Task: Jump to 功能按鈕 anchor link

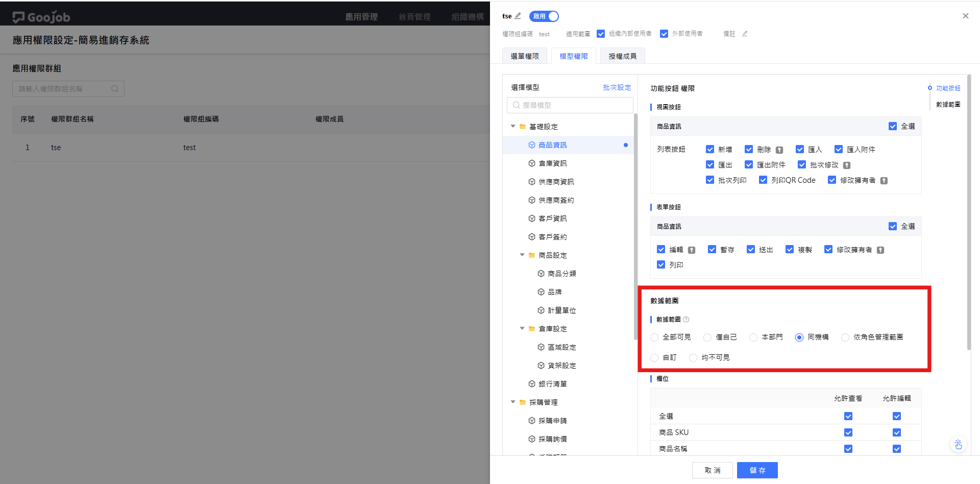Action: pos(948,88)
